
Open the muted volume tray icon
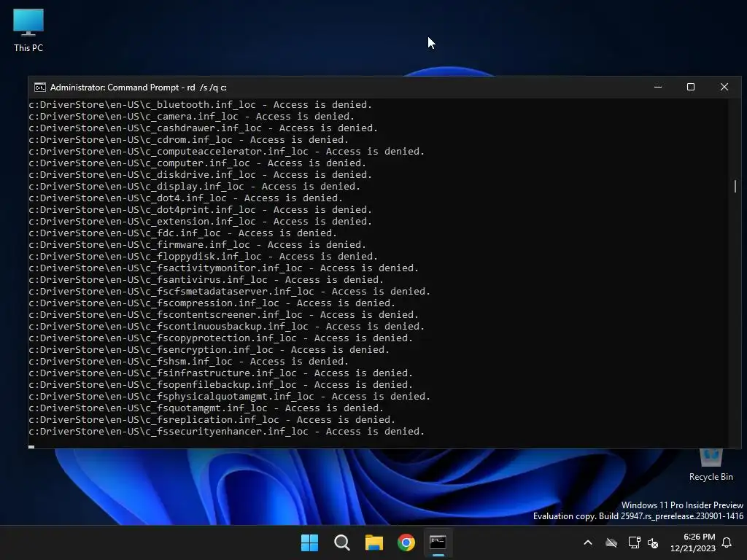[x=653, y=542]
